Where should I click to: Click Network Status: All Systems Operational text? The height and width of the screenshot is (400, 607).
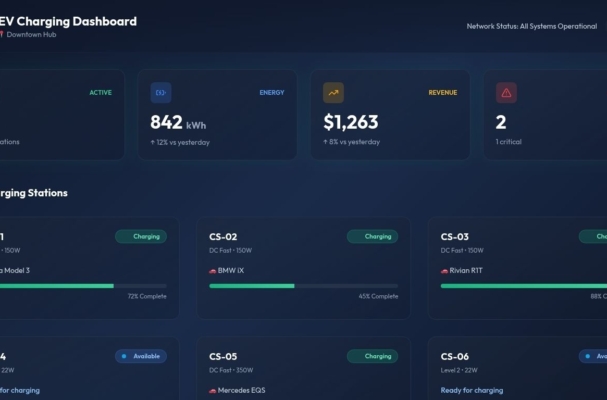click(532, 26)
